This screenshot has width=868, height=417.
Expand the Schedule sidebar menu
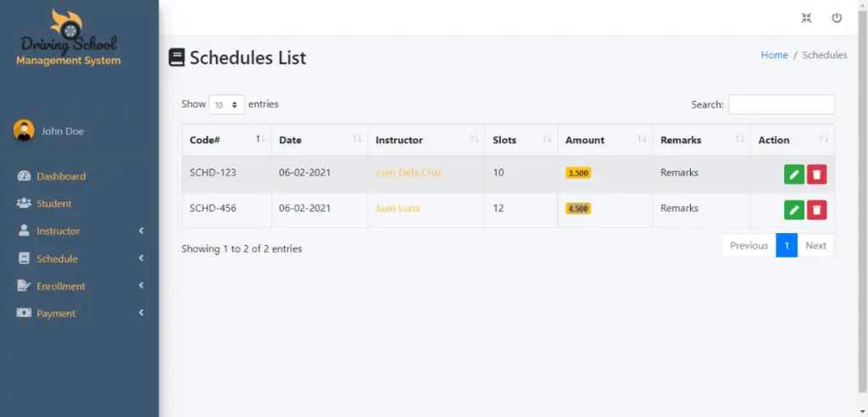click(x=80, y=259)
